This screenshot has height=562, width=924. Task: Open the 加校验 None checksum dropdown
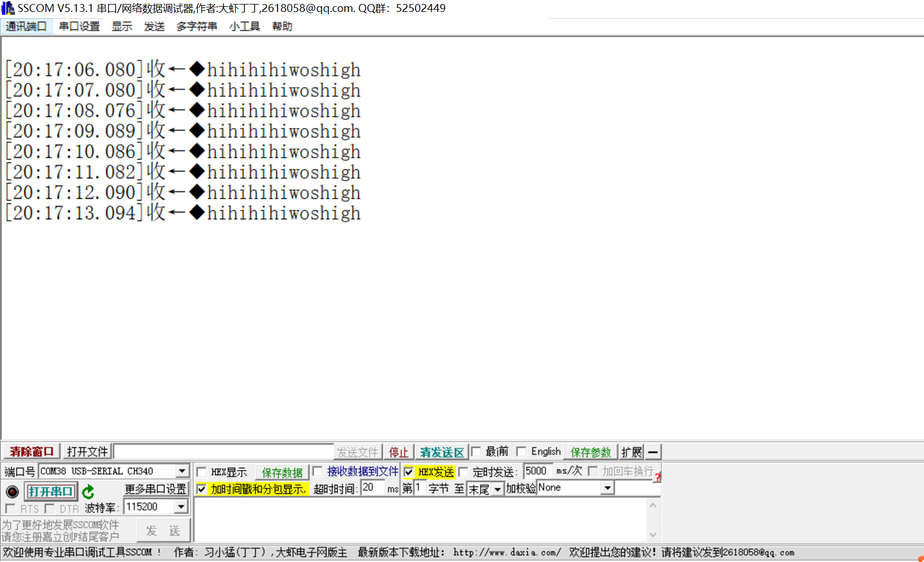(607, 488)
